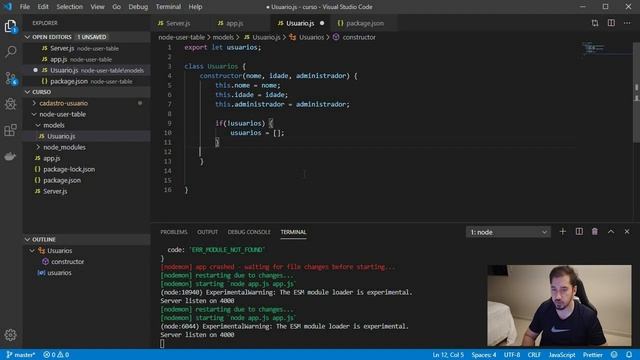Select constructor in the Outline
Screen dimensions: 640x360
click(67, 262)
